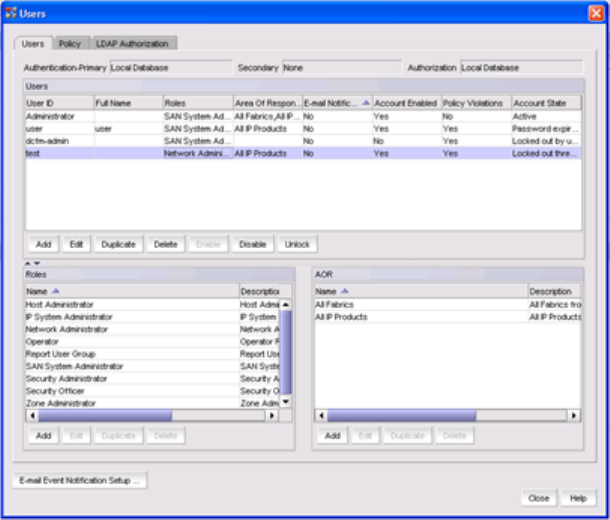Image resolution: width=610 pixels, height=520 pixels.
Task: Select SAN System Administrator role
Action: (152, 366)
